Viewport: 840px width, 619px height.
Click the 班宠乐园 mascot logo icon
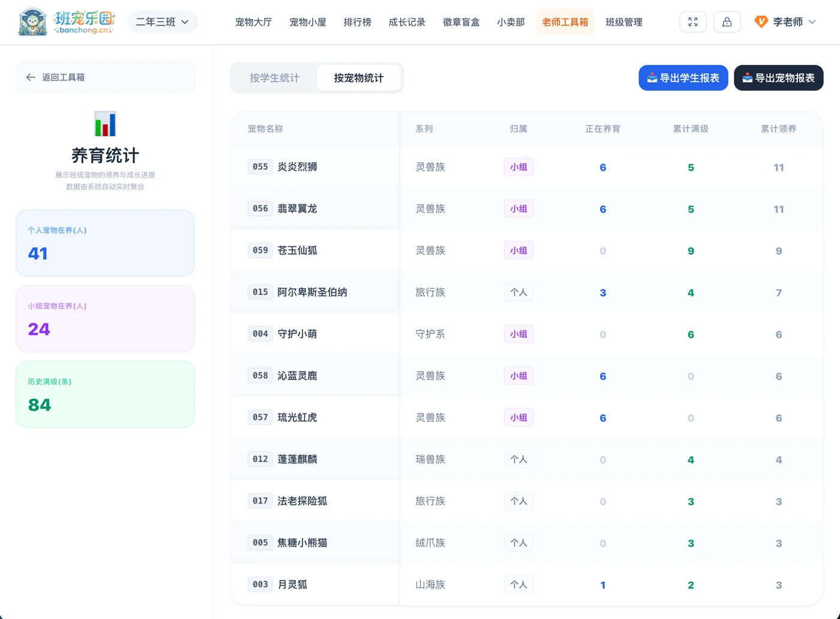point(32,22)
